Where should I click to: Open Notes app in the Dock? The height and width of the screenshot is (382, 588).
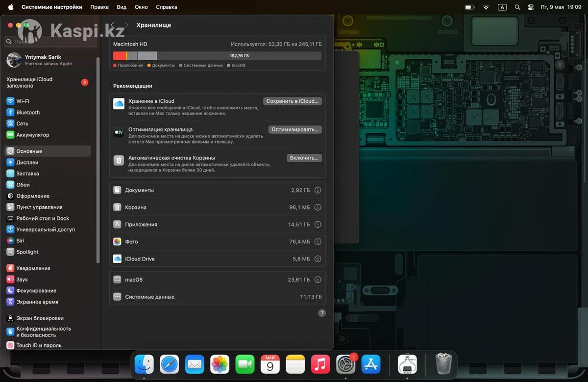click(x=295, y=364)
